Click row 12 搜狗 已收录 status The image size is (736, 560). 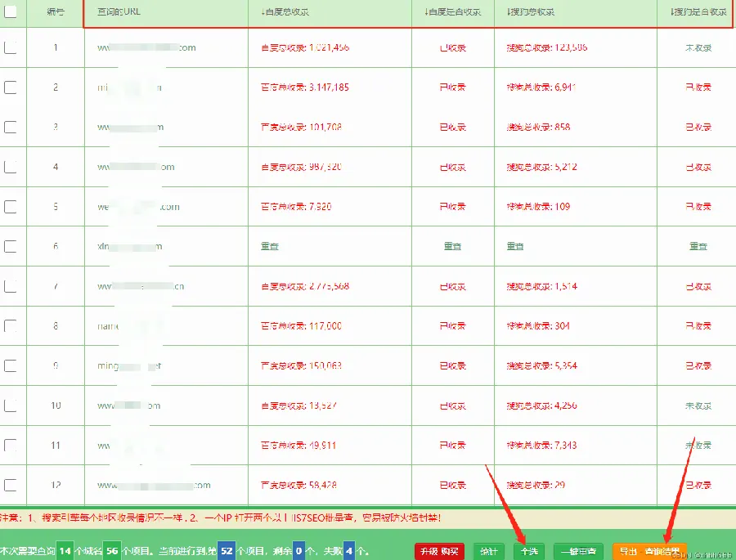click(698, 485)
